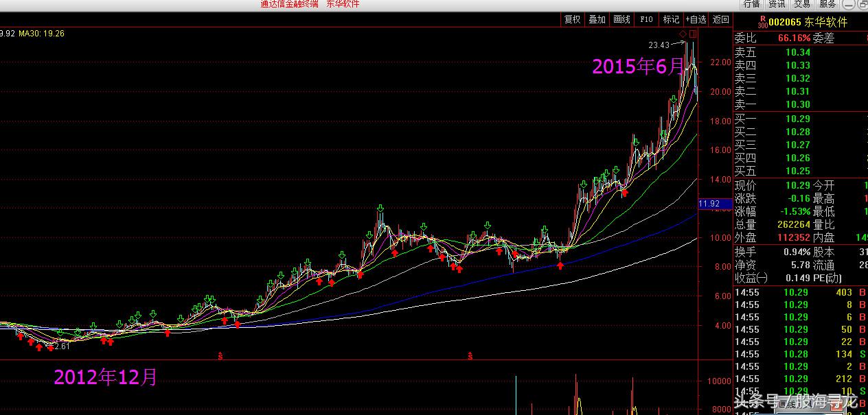Activate the 画线 drawing tool
Screen dimensions: 868x415
(x=622, y=20)
